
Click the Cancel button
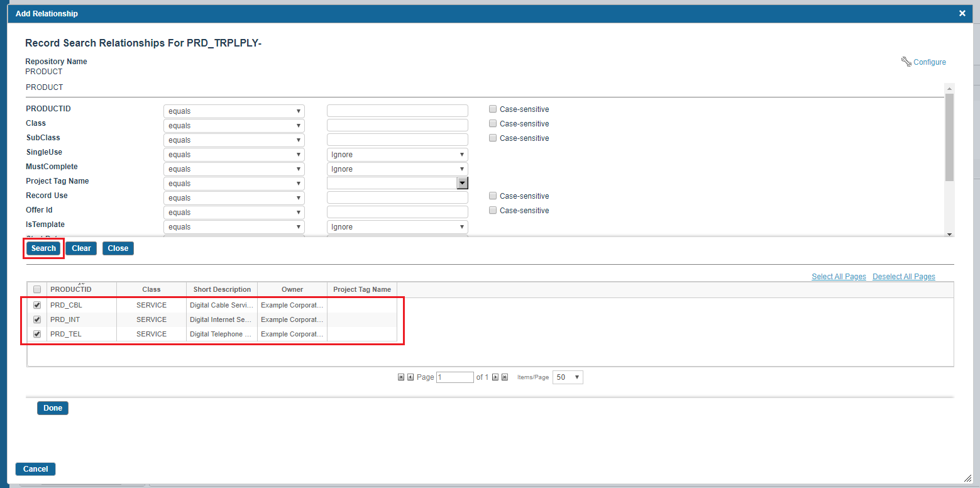(36, 469)
